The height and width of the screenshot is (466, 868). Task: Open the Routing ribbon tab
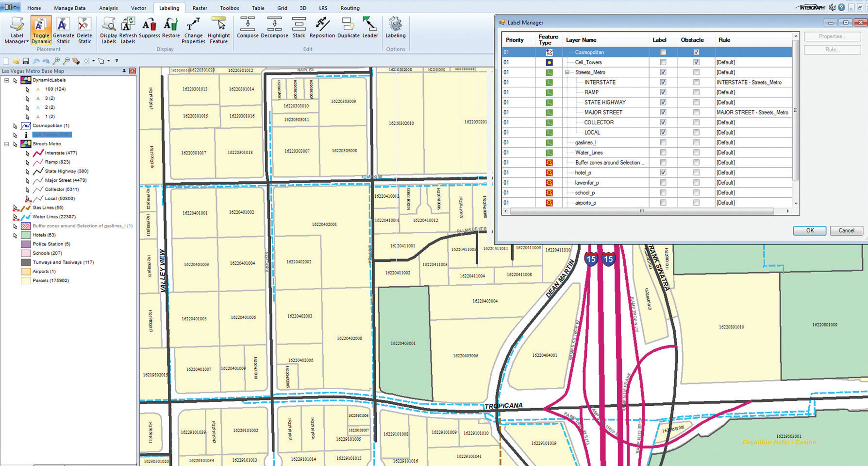coord(350,8)
